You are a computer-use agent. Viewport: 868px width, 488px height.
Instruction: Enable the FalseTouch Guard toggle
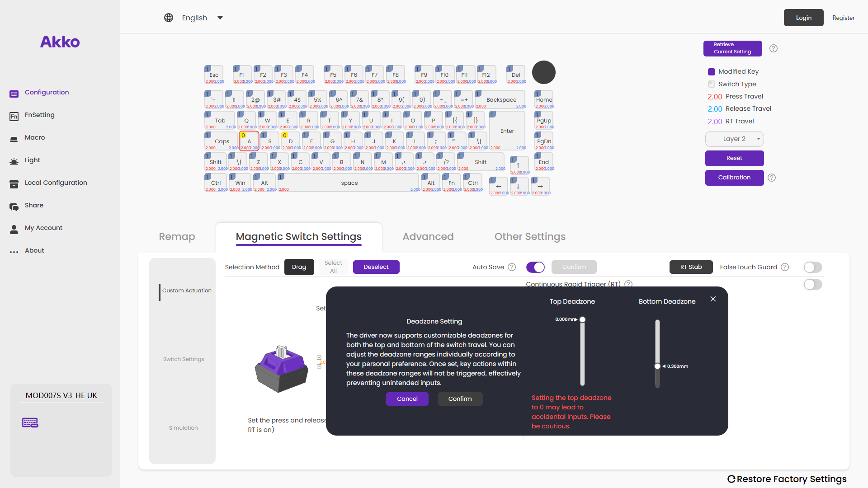point(812,267)
